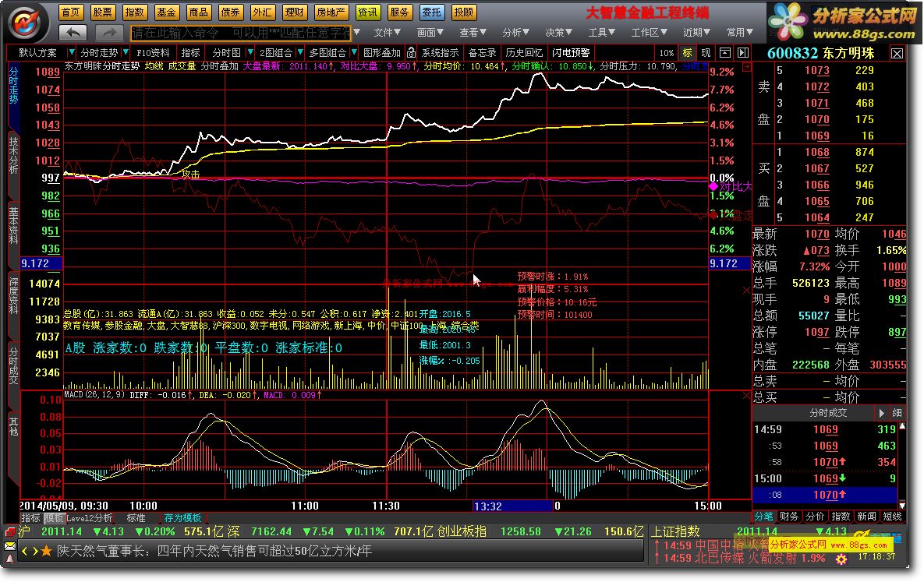Click the yellow gear settings icon
Viewport: 924px width, 582px height.
[x=841, y=559]
